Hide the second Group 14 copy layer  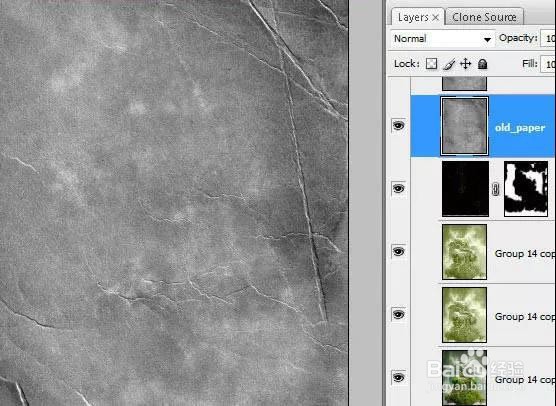pyautogui.click(x=398, y=314)
